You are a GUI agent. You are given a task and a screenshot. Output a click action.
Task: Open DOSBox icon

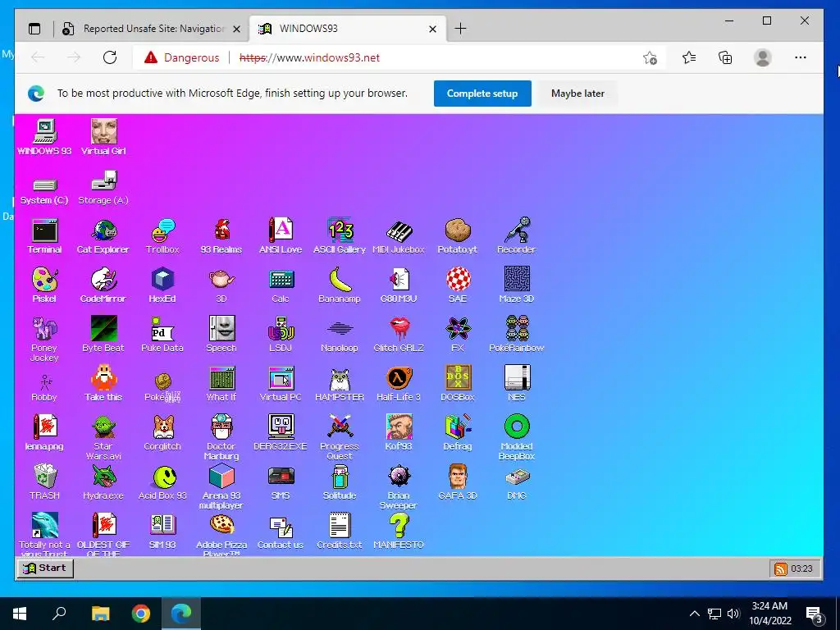pyautogui.click(x=458, y=384)
